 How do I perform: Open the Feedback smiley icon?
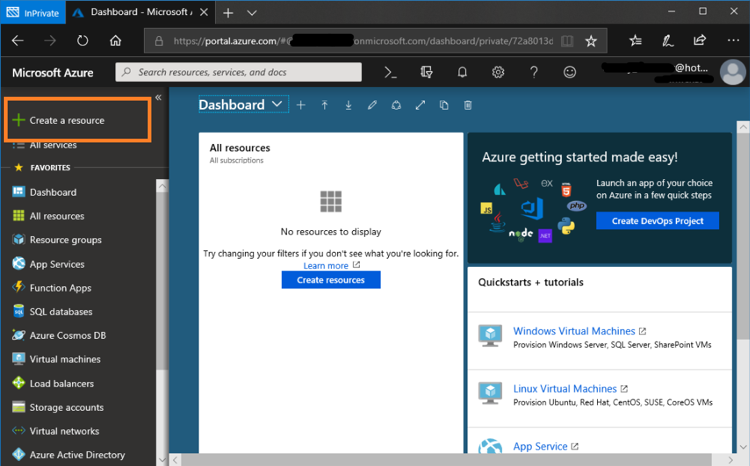(570, 72)
